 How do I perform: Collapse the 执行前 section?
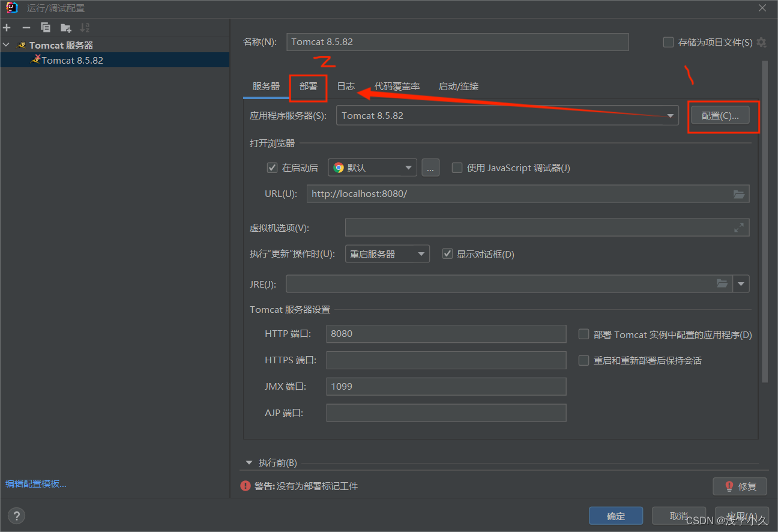[x=249, y=462]
